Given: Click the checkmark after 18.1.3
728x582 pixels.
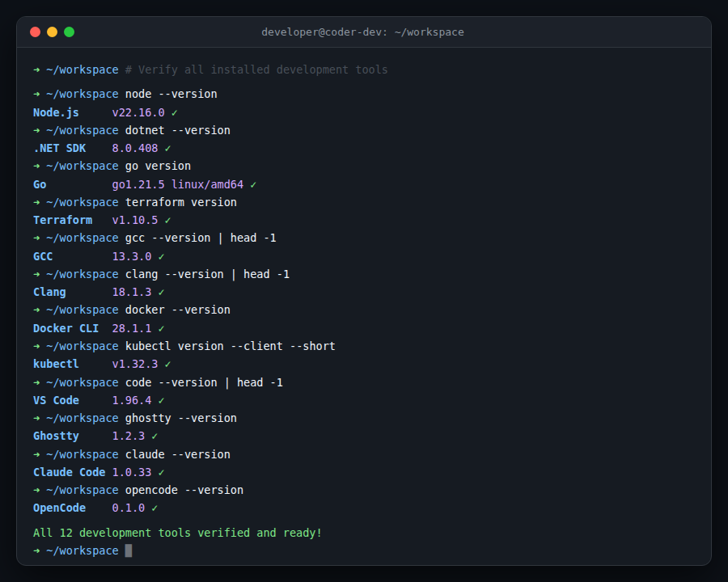Looking at the screenshot, I should click(x=162, y=293).
